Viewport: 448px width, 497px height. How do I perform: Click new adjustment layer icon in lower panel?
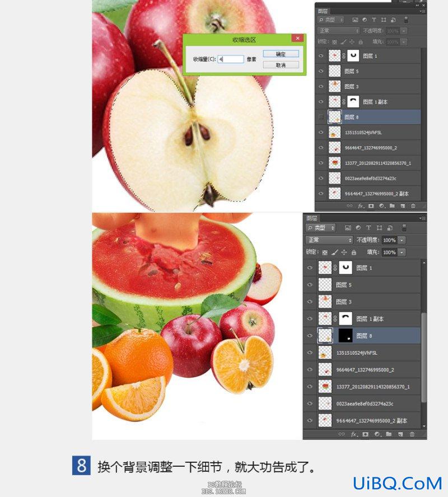click(x=377, y=434)
